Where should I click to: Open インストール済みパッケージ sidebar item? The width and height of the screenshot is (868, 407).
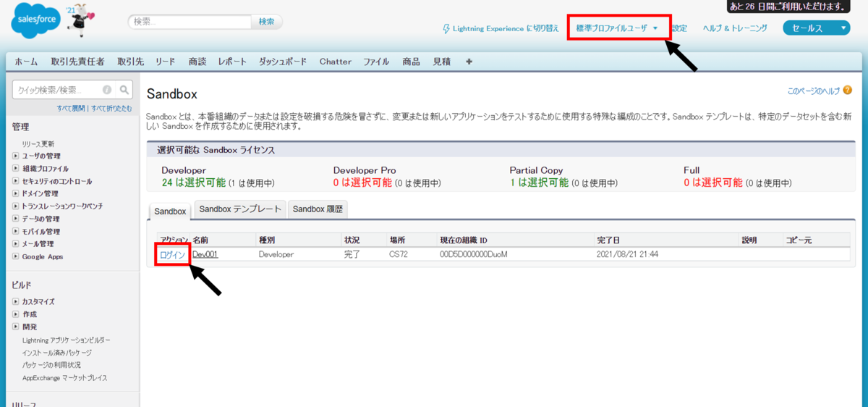pos(57,353)
